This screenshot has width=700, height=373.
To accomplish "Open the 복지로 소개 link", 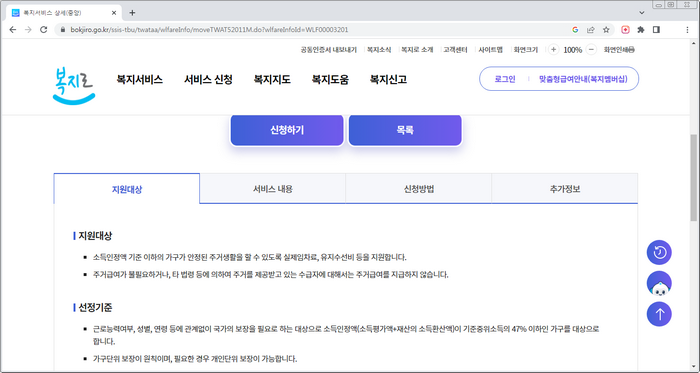I will (417, 50).
